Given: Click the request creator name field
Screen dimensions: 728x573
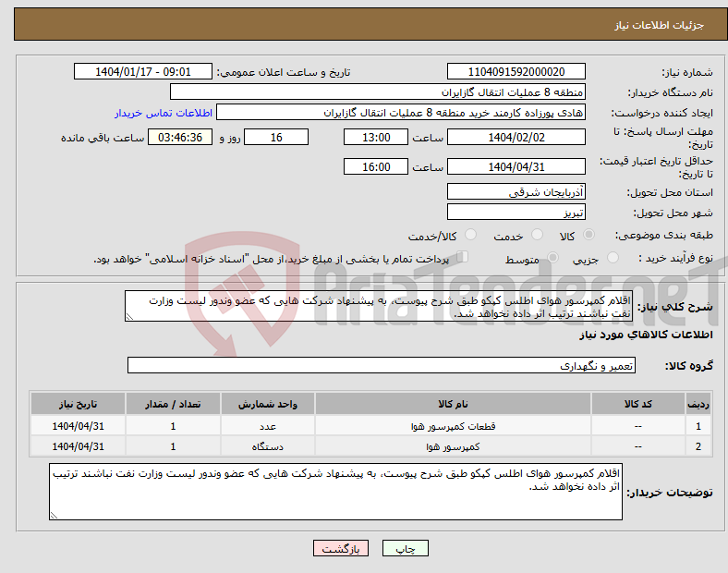Looking at the screenshot, I should (401, 113).
